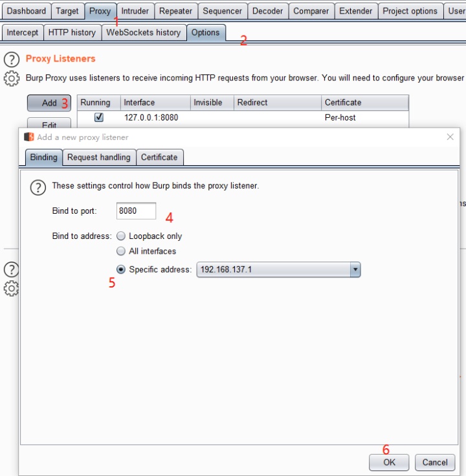Confirm the dialog with OK
This screenshot has width=466, height=476.
pyautogui.click(x=389, y=462)
